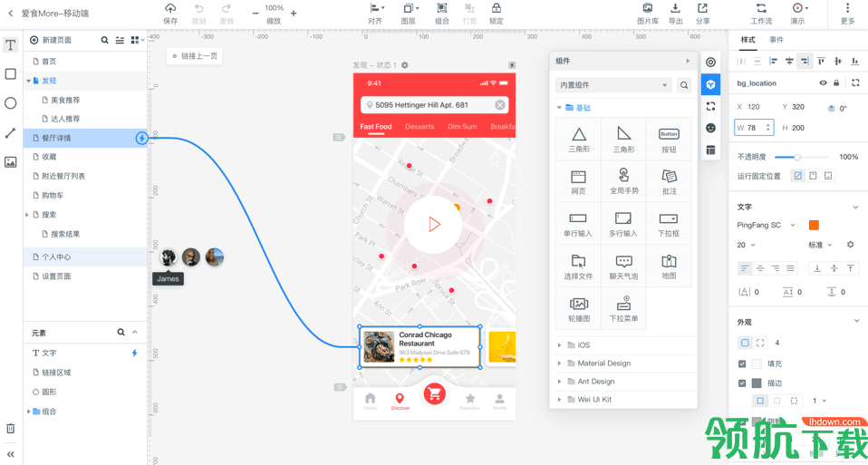
Task: Open the PingFang SC font dropdown
Action: pos(767,226)
